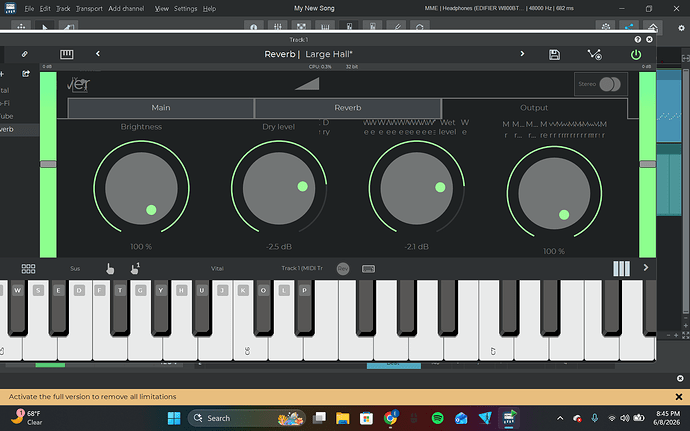690x431 pixels.
Task: Switch the Stereo toggle
Action: coord(610,84)
